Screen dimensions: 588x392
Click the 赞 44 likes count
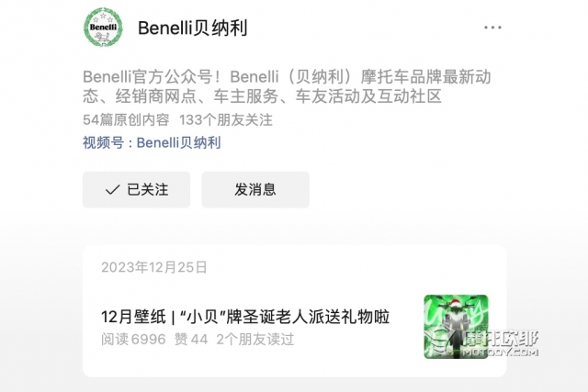(x=191, y=340)
